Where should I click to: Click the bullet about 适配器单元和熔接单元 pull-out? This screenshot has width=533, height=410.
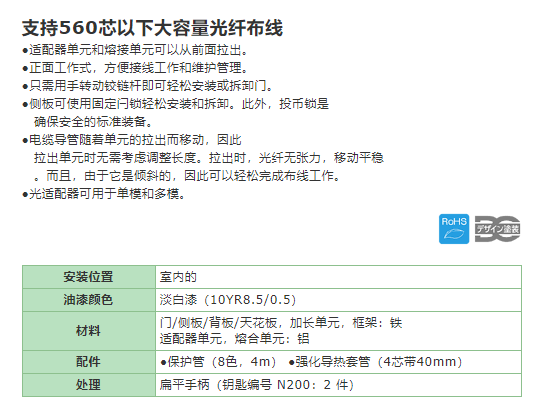135,50
